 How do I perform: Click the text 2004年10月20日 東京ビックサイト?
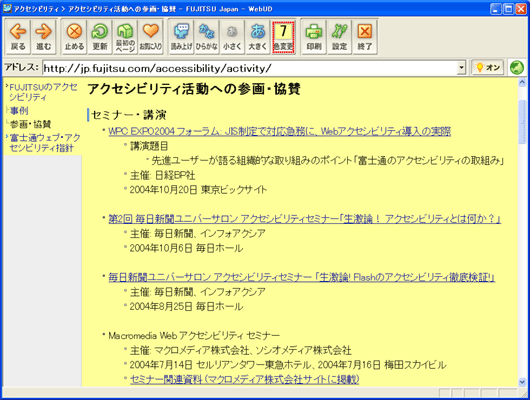coord(198,189)
